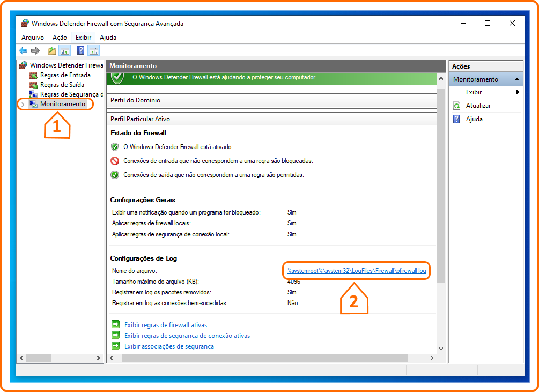Image resolution: width=539 pixels, height=392 pixels.
Task: Collapse the Monitoramento section in Ações pane
Action: pyautogui.click(x=517, y=79)
